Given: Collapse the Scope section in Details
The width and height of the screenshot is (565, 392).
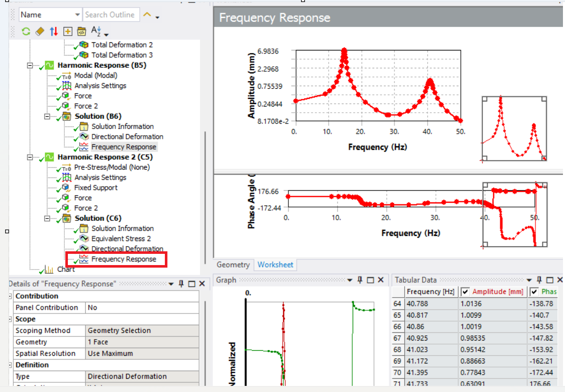Looking at the screenshot, I should click(11, 319).
